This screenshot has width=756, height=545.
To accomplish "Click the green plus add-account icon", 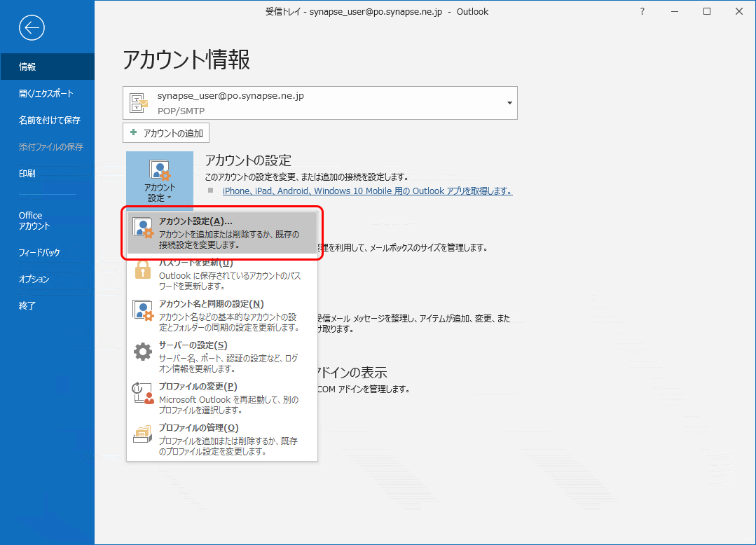I will pos(134,132).
